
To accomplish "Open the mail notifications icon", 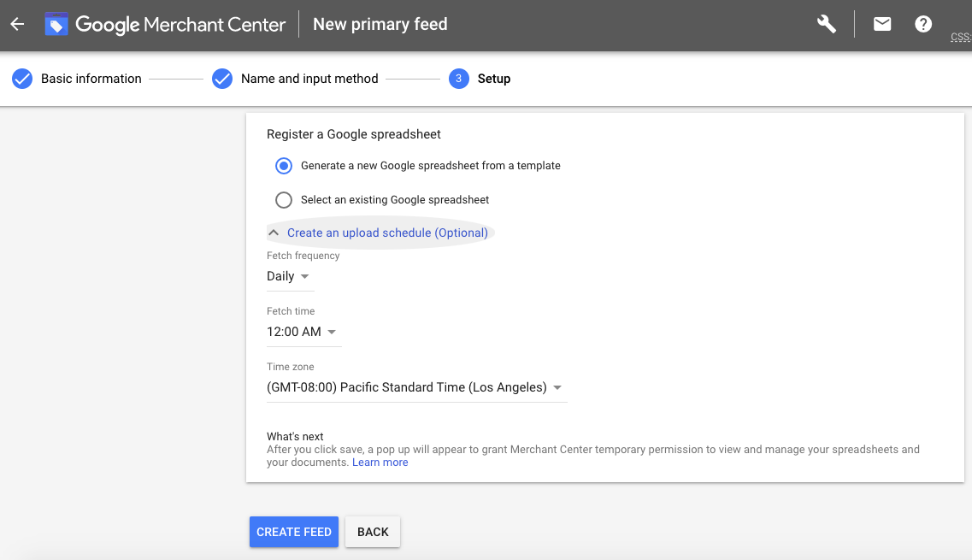I will [882, 25].
